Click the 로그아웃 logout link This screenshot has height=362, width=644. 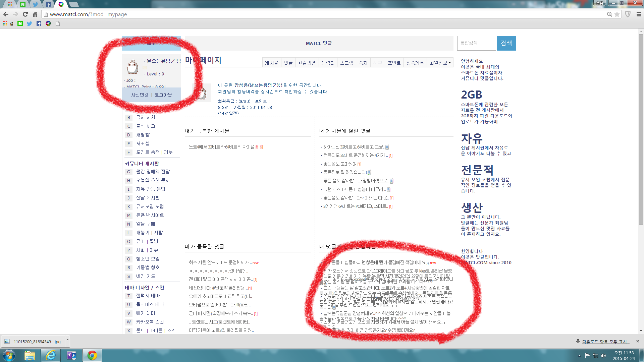point(163,95)
